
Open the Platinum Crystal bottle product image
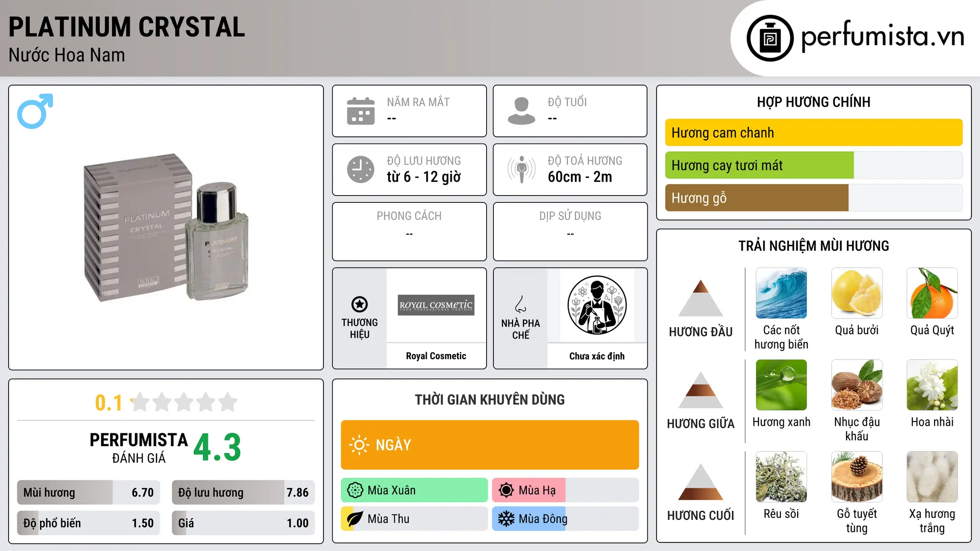(166, 228)
